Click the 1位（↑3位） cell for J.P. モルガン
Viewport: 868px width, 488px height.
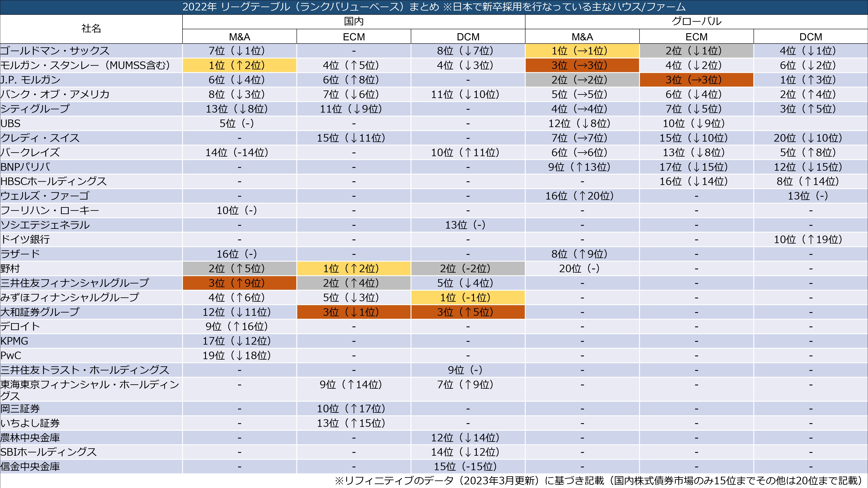810,80
